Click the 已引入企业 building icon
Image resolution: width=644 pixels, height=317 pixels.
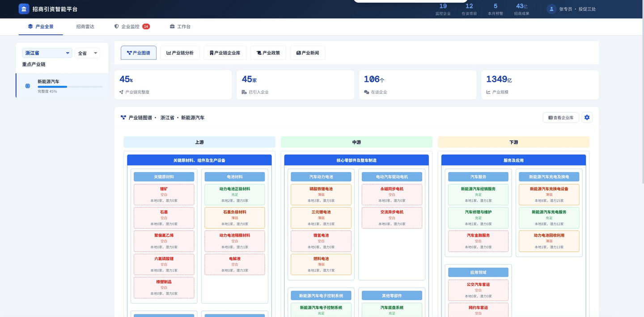point(244,92)
